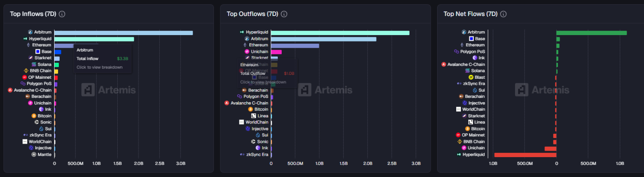Click the info icon beside Top Outflows (7D)
The width and height of the screenshot is (644, 177).
pos(284,14)
